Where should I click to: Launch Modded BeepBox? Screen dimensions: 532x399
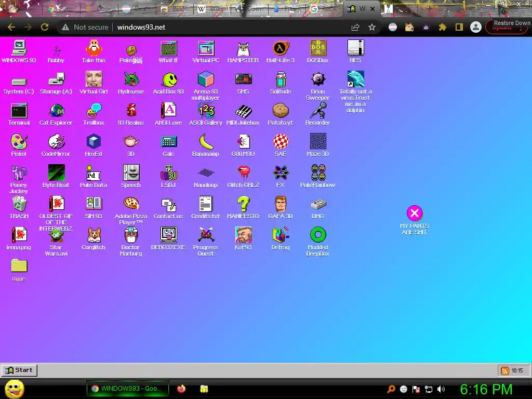(318, 235)
